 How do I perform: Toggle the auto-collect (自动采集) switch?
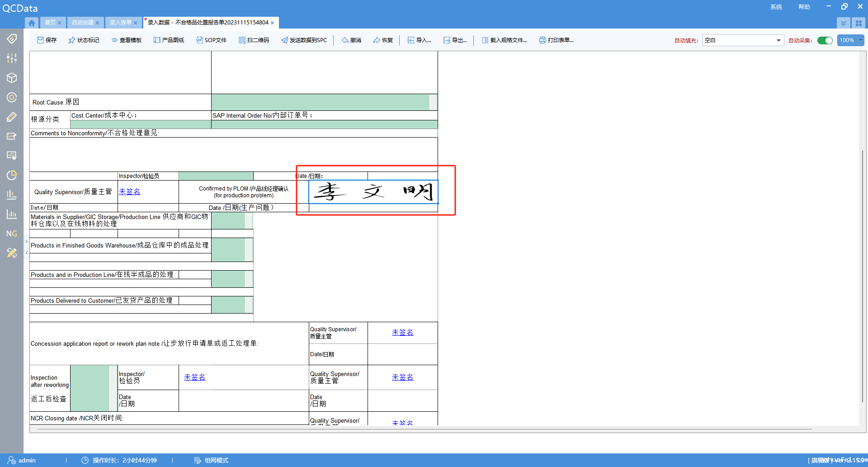pyautogui.click(x=825, y=40)
